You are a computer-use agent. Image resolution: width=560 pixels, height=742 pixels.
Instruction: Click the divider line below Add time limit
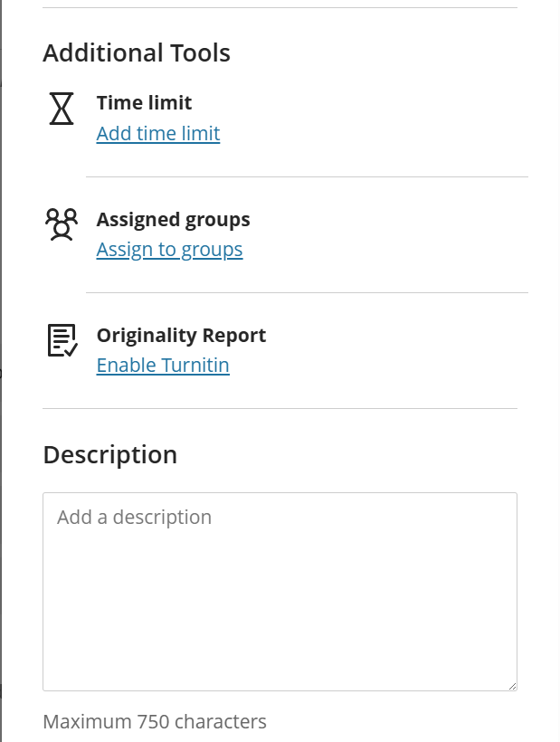pos(307,176)
